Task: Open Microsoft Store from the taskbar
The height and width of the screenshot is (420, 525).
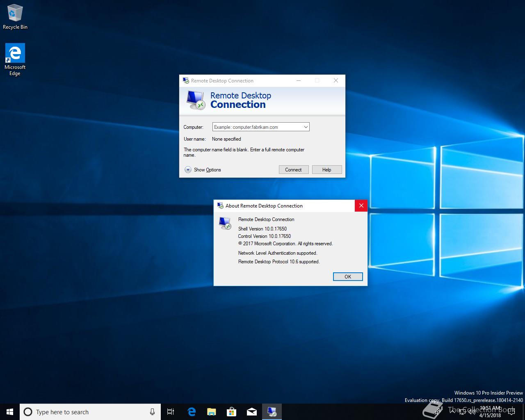Action: [x=231, y=412]
